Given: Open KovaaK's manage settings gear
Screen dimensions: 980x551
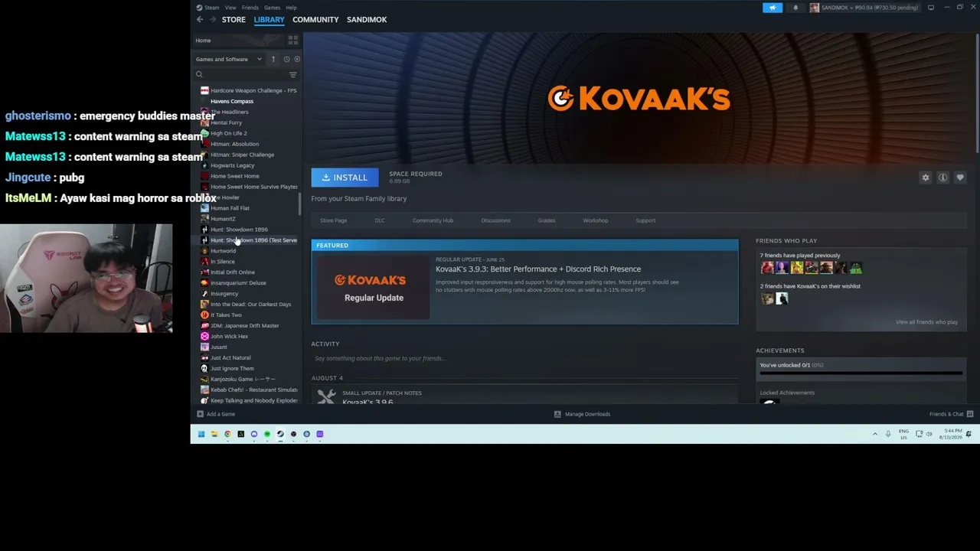Looking at the screenshot, I should 926,178.
